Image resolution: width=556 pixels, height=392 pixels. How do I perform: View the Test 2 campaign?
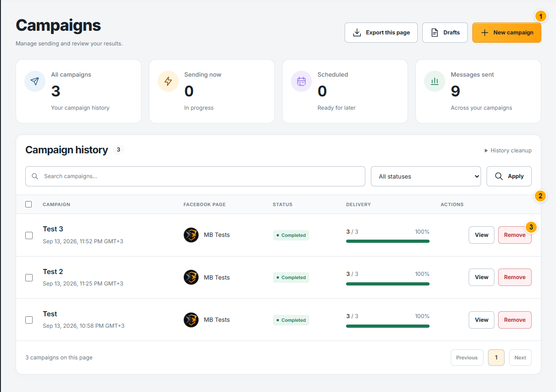(482, 277)
